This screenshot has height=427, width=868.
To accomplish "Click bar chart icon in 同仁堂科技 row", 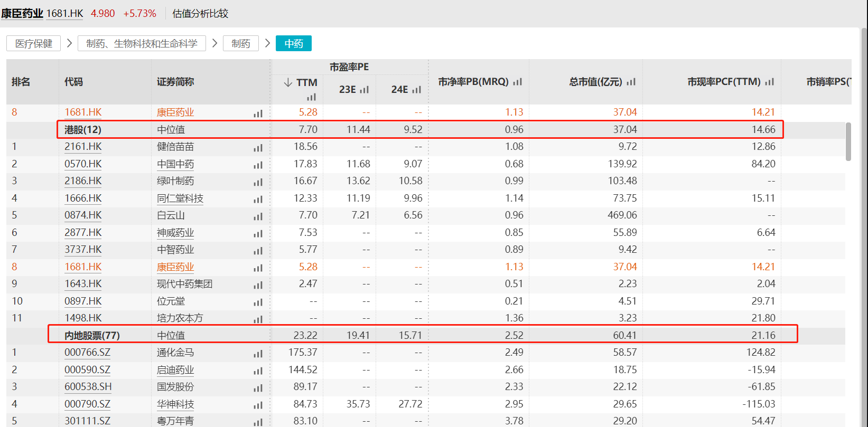I will [x=258, y=200].
